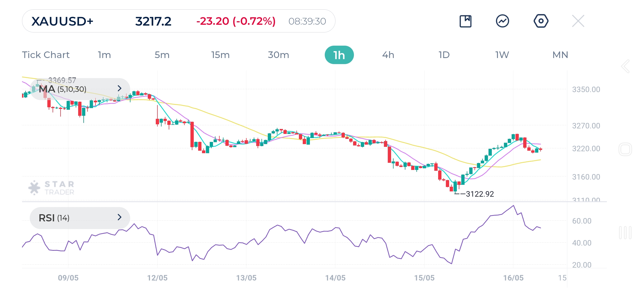Click the rounded square icon on the right edge
The height and width of the screenshot is (297, 644).
626,148
